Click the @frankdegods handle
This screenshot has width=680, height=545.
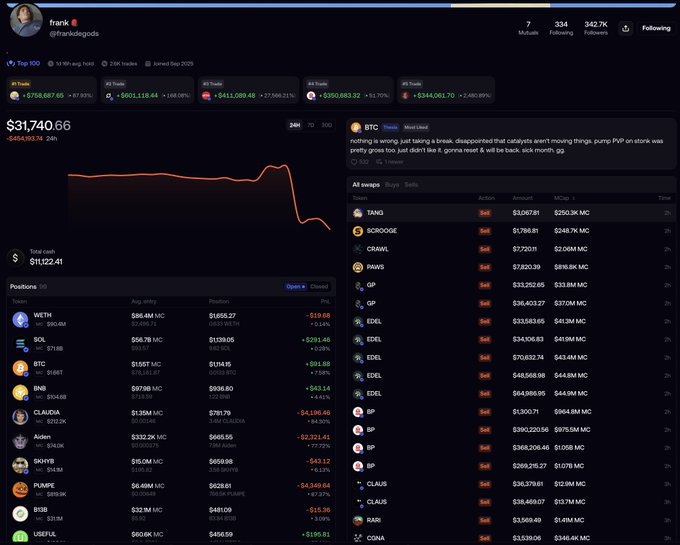click(74, 33)
